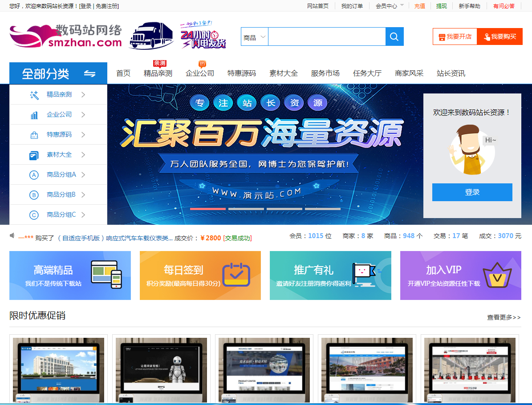532x405 pixels.
Task: Click the circled A icon for 商品分组A
Action: tap(34, 175)
